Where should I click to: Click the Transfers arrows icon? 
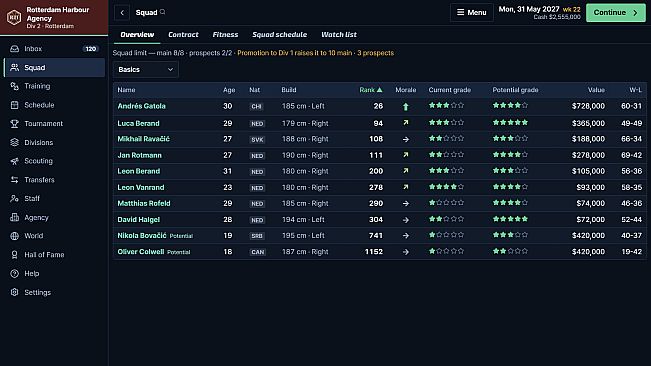point(15,180)
